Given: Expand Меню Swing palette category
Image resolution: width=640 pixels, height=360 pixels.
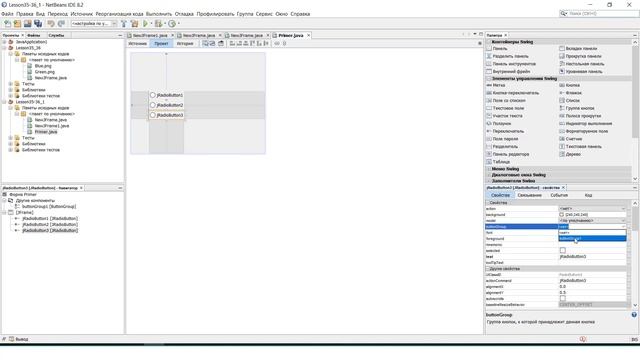Looking at the screenshot, I should coord(489,169).
